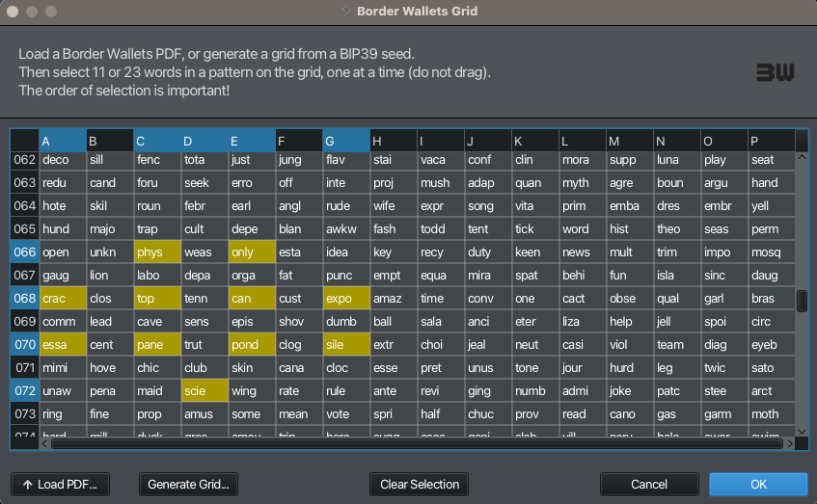
Task: Deselect the highlighted word 'sile'
Action: click(346, 345)
